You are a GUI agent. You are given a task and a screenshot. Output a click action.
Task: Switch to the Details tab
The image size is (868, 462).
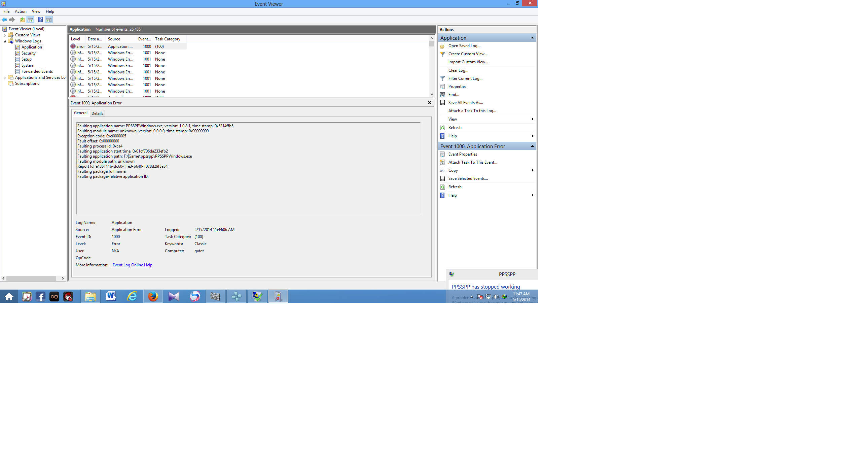97,113
